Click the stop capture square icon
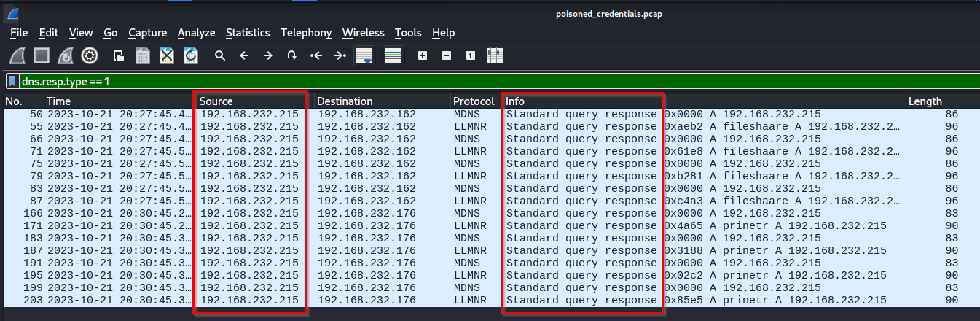 point(42,55)
